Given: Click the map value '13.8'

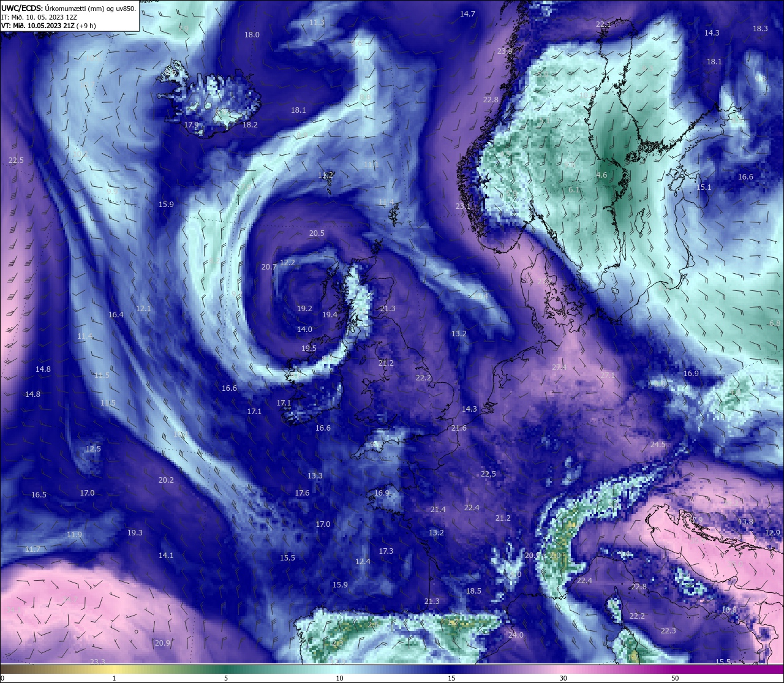Looking at the screenshot, I should click(x=745, y=522).
